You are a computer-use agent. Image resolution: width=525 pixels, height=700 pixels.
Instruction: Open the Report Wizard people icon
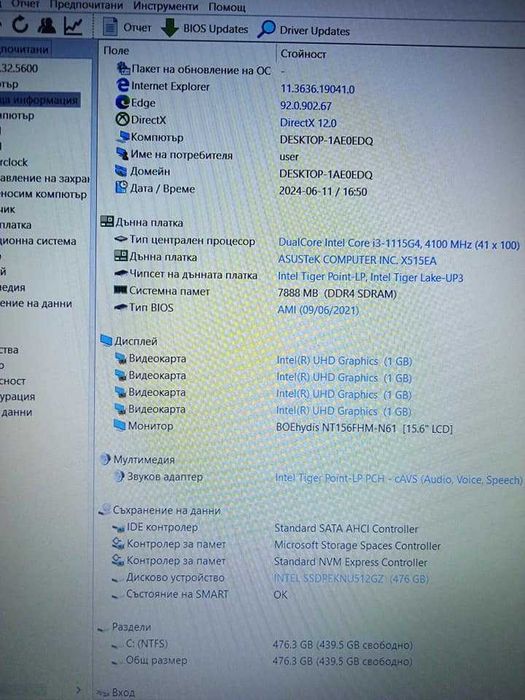click(x=46, y=26)
